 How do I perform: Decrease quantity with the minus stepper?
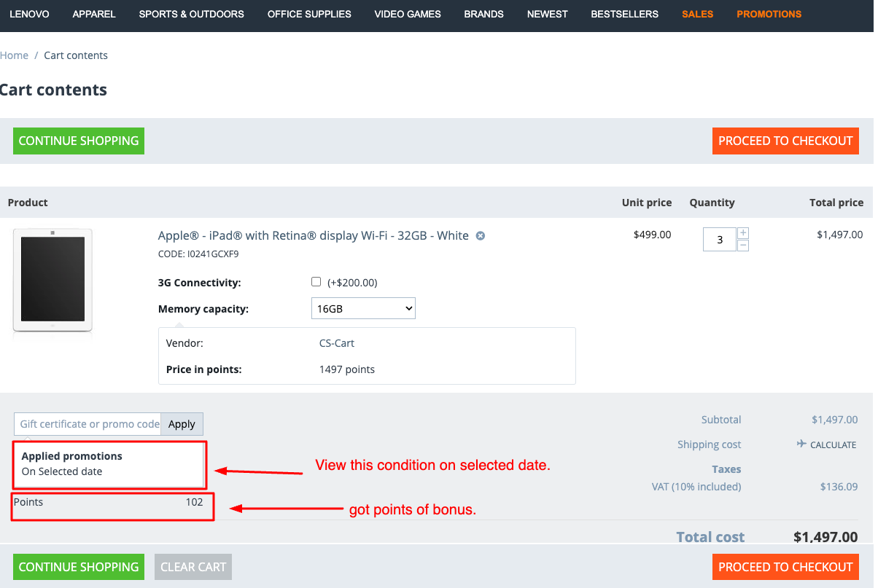[x=743, y=246]
